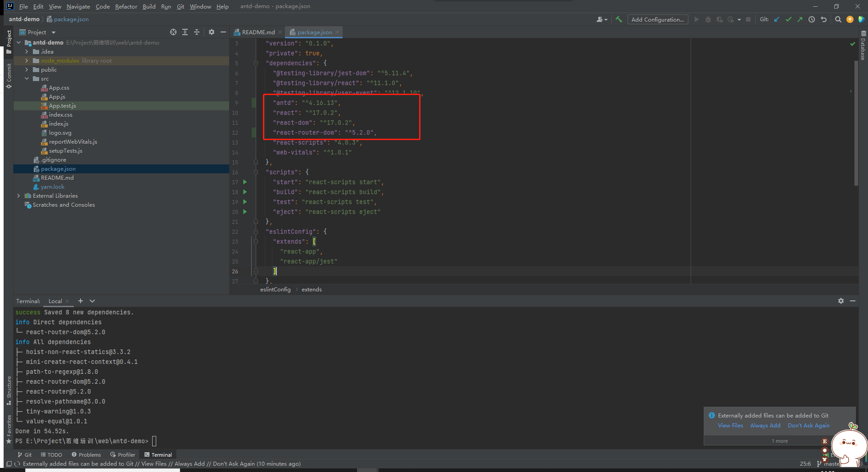Click the Git Update Project arrow

pyautogui.click(x=777, y=19)
